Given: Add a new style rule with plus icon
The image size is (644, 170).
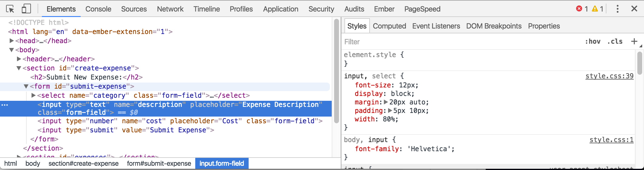Looking at the screenshot, I should tap(634, 41).
